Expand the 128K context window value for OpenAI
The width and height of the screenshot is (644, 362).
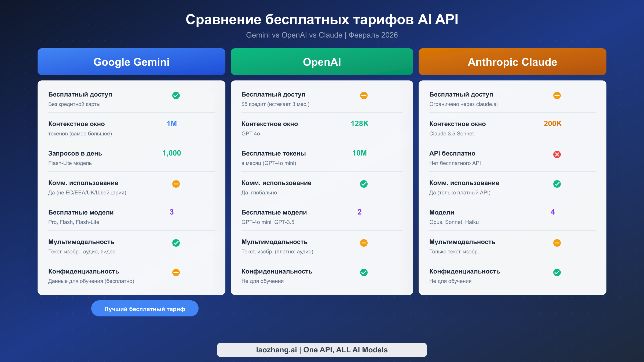[x=360, y=124]
